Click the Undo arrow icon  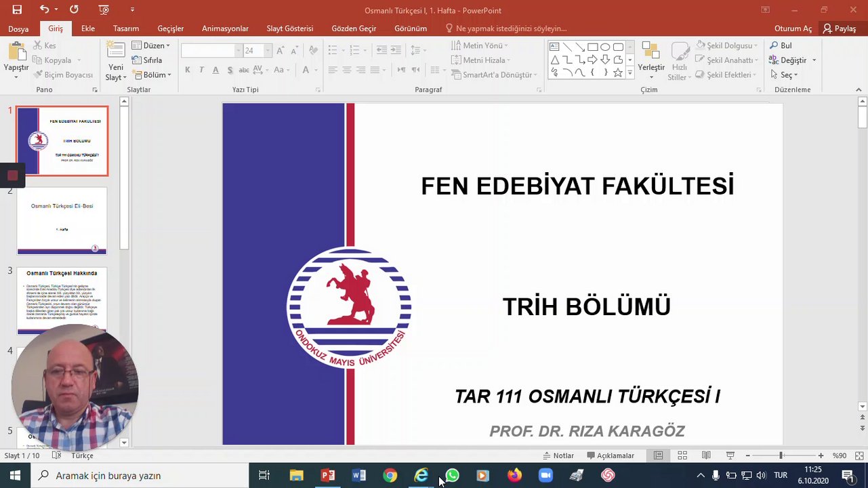coord(44,9)
